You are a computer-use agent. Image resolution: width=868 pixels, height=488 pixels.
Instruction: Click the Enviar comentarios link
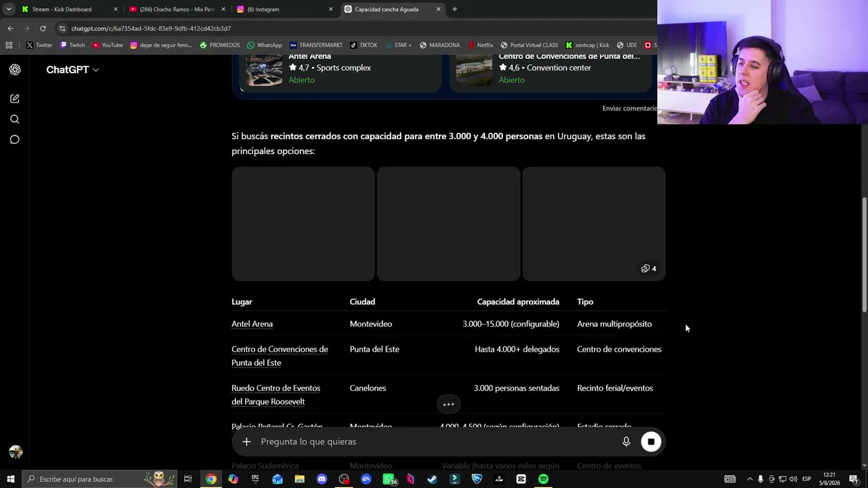pyautogui.click(x=630, y=108)
